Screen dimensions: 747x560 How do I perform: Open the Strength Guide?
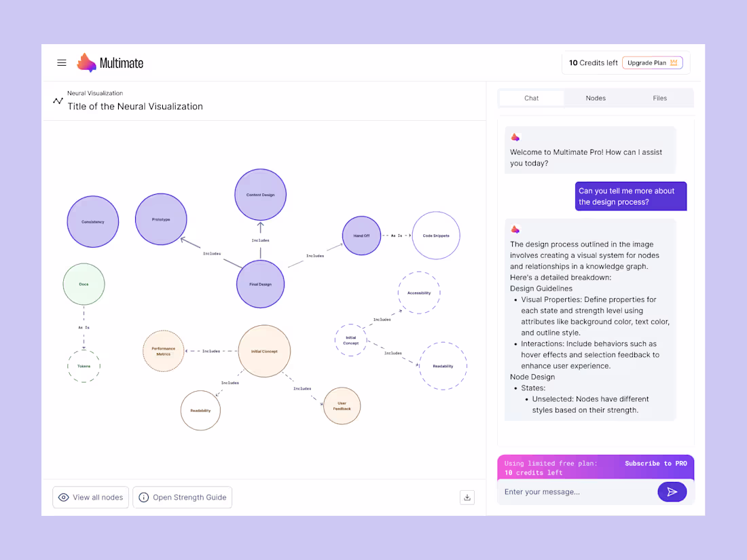pos(182,497)
